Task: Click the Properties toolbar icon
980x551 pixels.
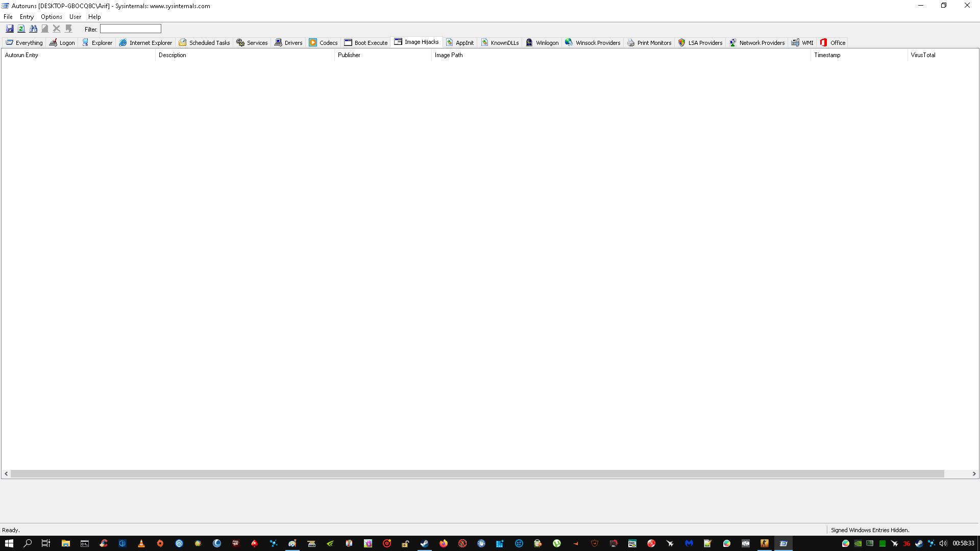Action: tap(45, 29)
